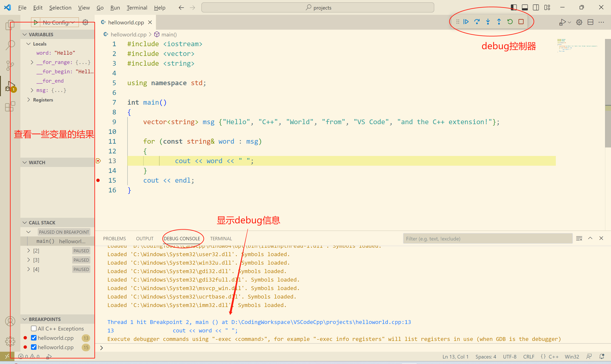611x364 pixels.
Task: Toggle the breakpoint on line 15 gutter
Action: coord(98,180)
